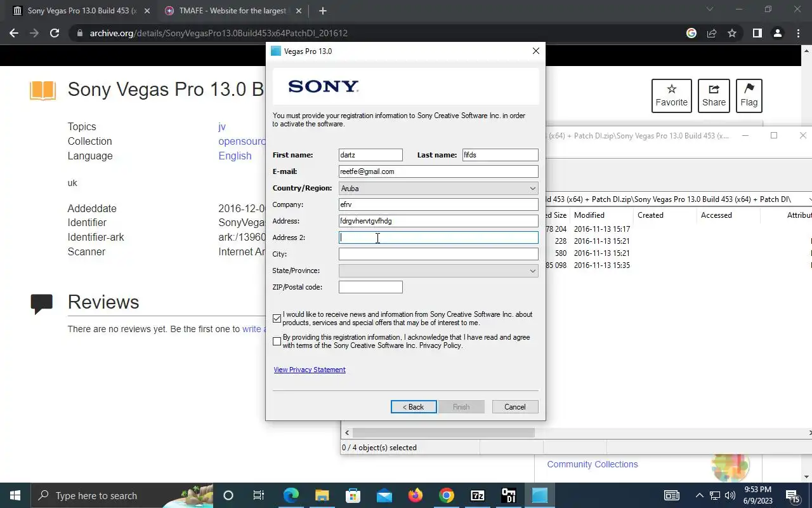Click the Cancel button in dialog
The image size is (812, 508).
pos(515,407)
